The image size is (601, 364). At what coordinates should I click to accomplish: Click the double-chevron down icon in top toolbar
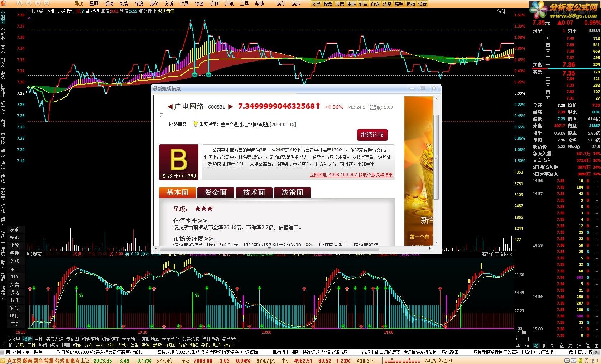(46, 4)
